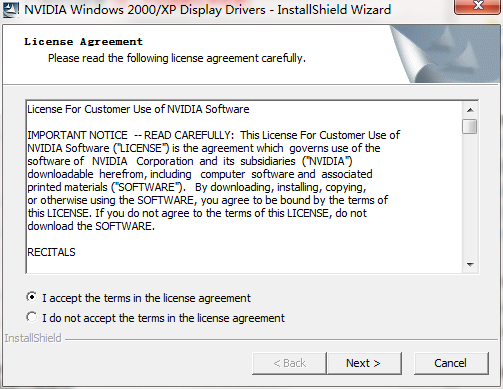
Task: Click the installer icon in the title bar
Action: [10, 10]
